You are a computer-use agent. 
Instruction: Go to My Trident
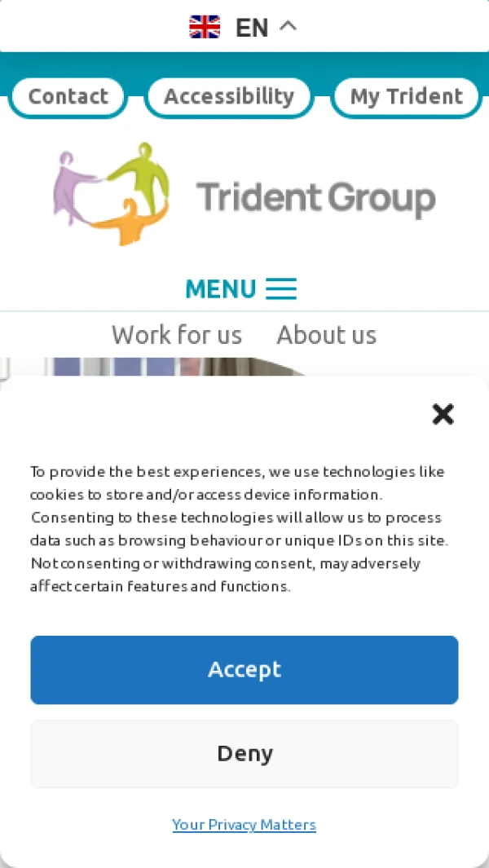click(407, 97)
